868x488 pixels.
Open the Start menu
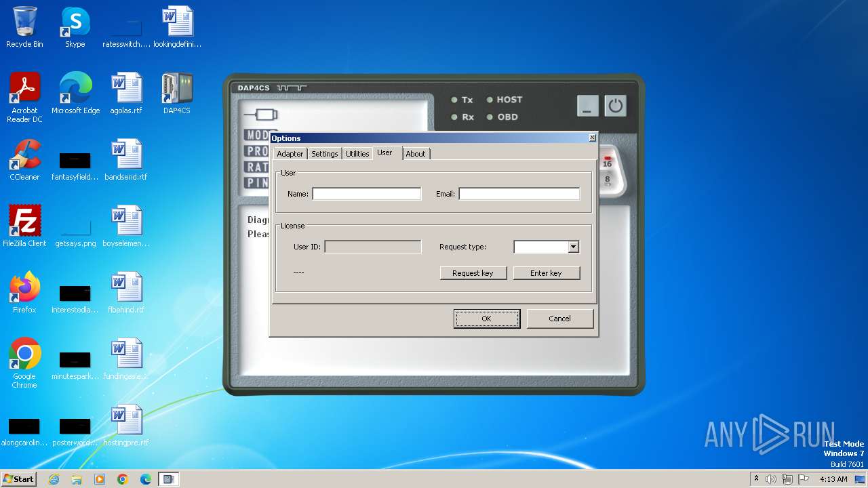(19, 479)
